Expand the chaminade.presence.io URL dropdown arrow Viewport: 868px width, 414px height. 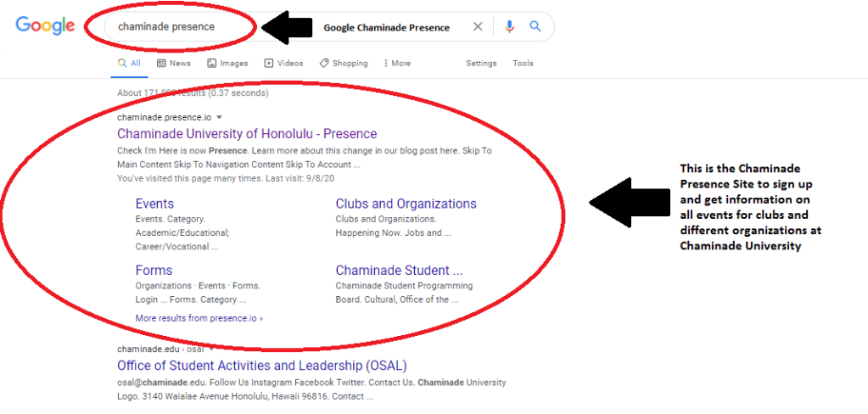[x=219, y=117]
